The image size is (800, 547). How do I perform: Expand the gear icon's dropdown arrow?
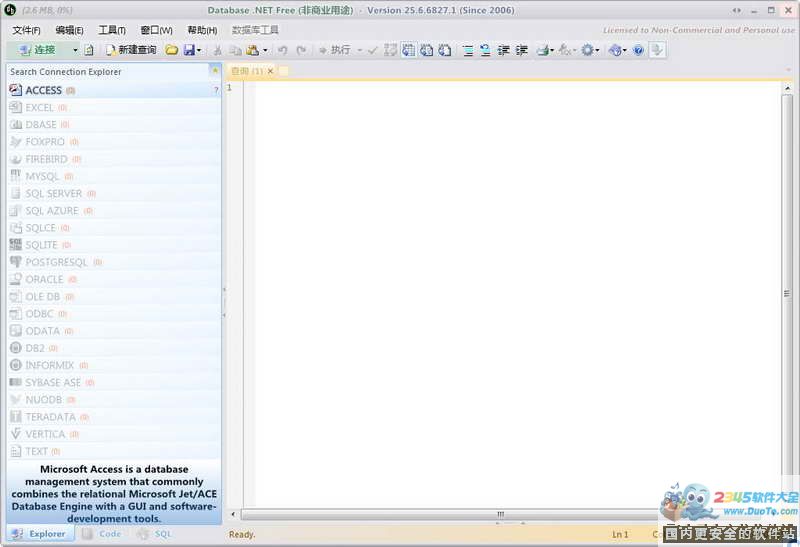[x=597, y=50]
